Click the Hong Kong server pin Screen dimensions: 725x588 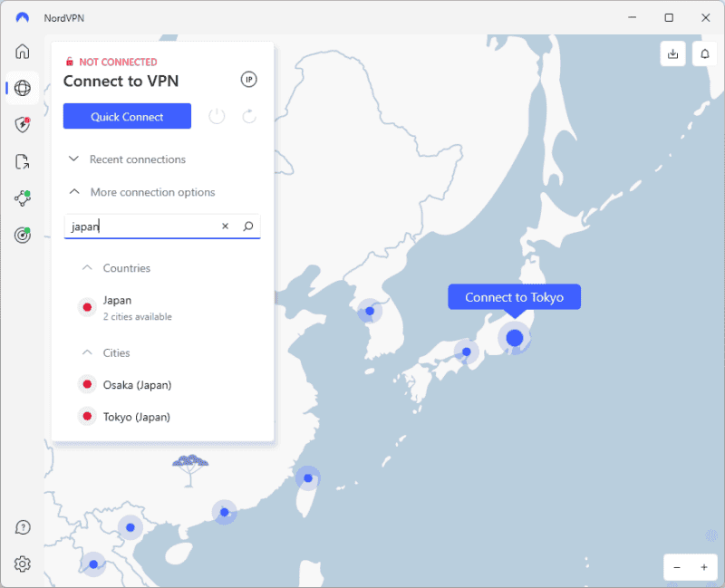pyautogui.click(x=224, y=512)
